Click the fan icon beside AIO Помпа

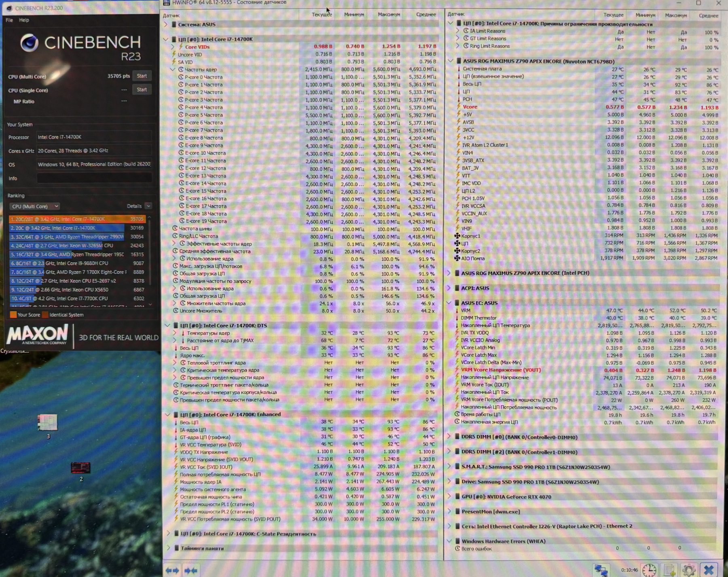pyautogui.click(x=457, y=258)
